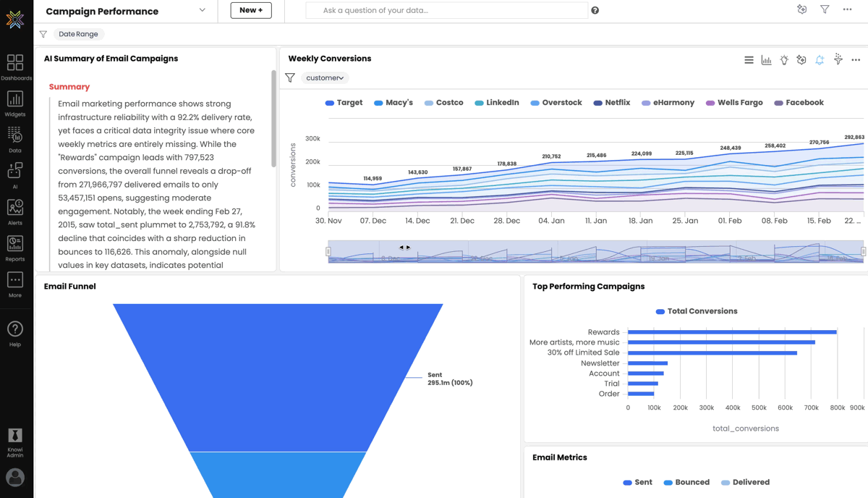This screenshot has height=498, width=868.
Task: Click the Knowi Admin sidebar icon
Action: (x=15, y=442)
